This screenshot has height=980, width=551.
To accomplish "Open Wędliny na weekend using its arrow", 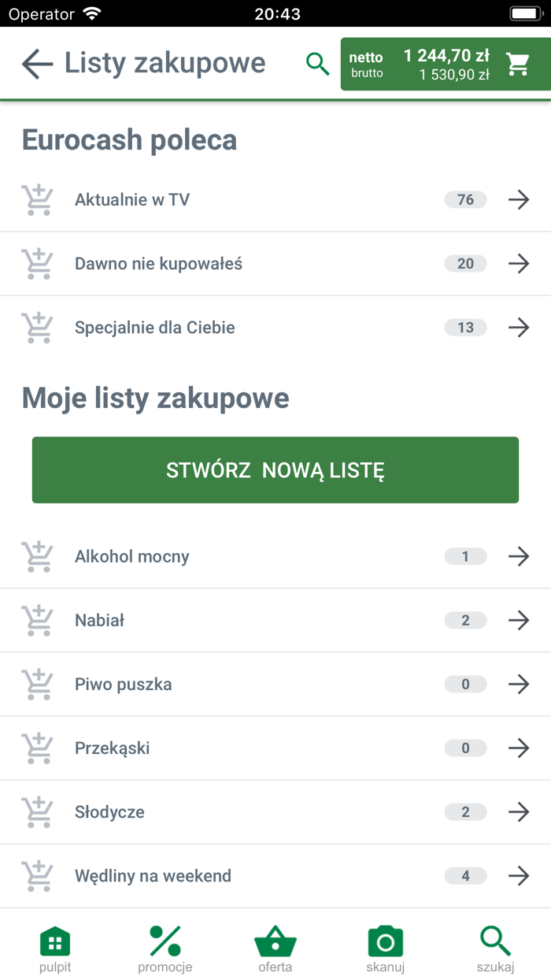I will (519, 875).
